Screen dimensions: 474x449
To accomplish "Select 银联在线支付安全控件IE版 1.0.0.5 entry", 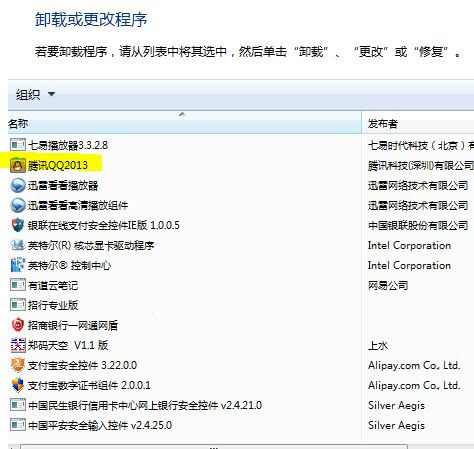I will coord(104,225).
